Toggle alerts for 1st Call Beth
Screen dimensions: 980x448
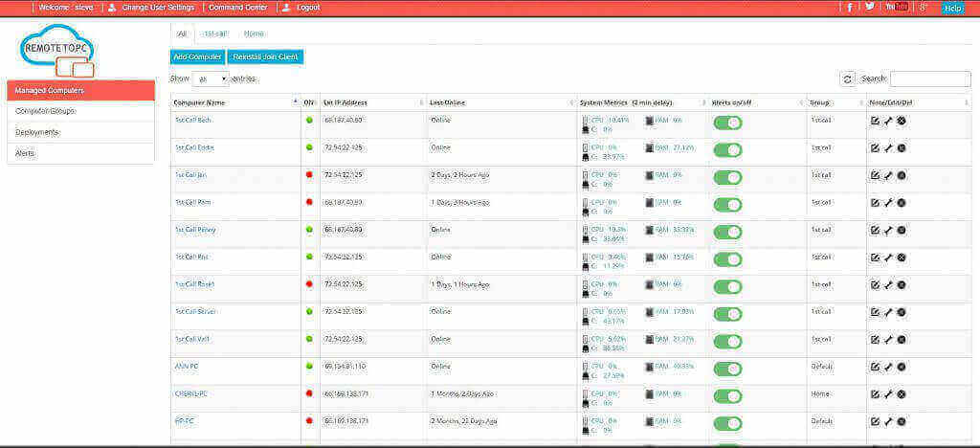(x=727, y=123)
